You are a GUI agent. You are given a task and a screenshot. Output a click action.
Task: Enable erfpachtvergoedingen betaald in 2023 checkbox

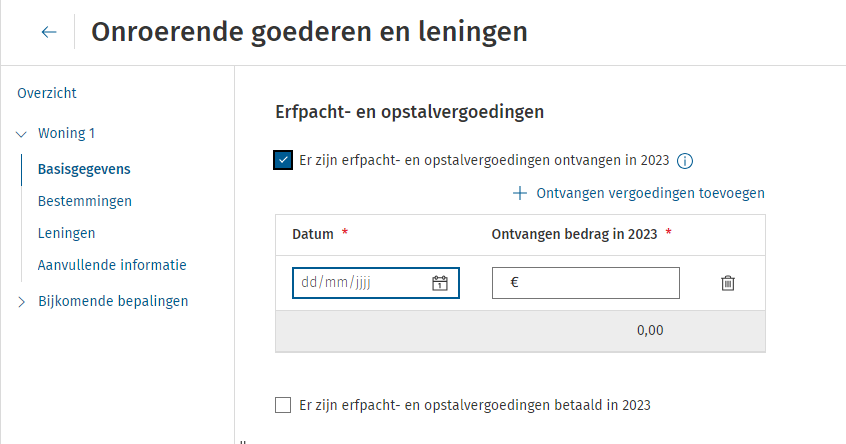[283, 405]
